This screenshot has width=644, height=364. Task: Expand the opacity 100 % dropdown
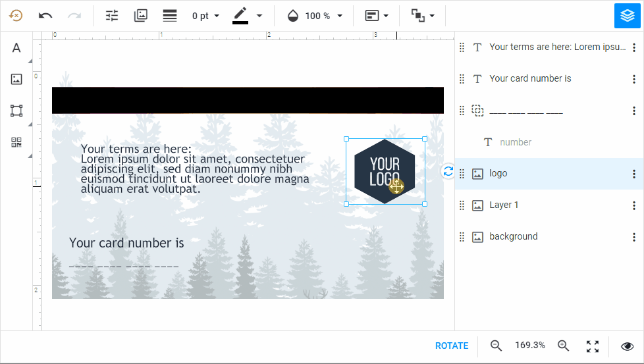(315, 16)
